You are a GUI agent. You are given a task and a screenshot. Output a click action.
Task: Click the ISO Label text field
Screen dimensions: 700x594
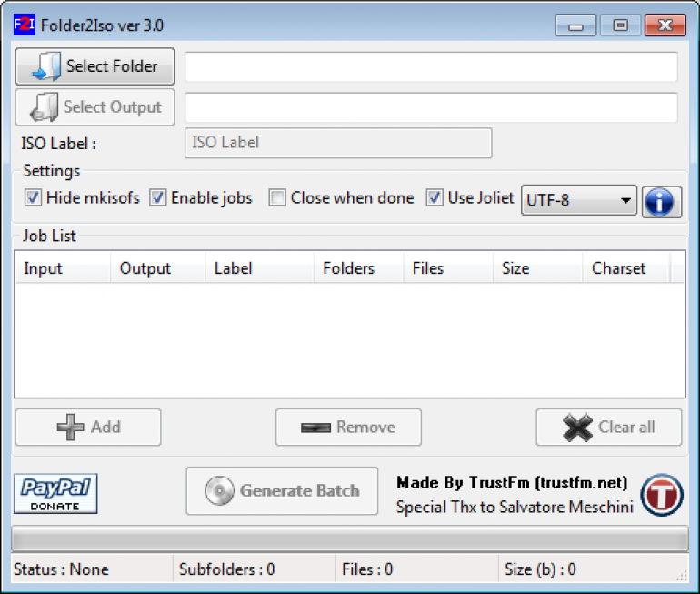click(338, 143)
